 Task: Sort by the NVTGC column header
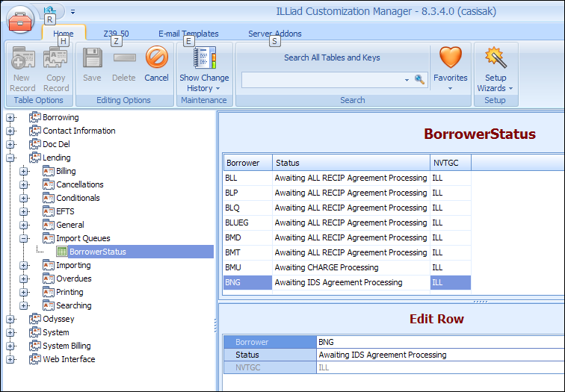coord(451,163)
